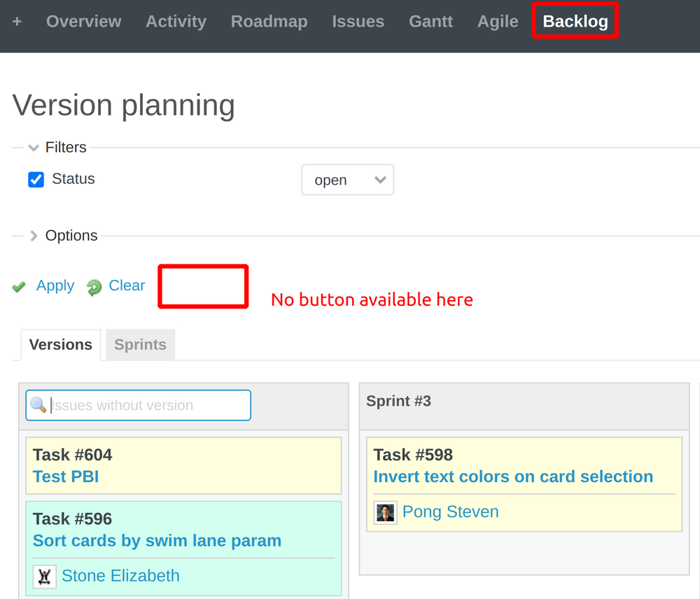This screenshot has width=700, height=599.
Task: Click Stone Elizabeth's avatar on Task #596
Action: (x=44, y=576)
